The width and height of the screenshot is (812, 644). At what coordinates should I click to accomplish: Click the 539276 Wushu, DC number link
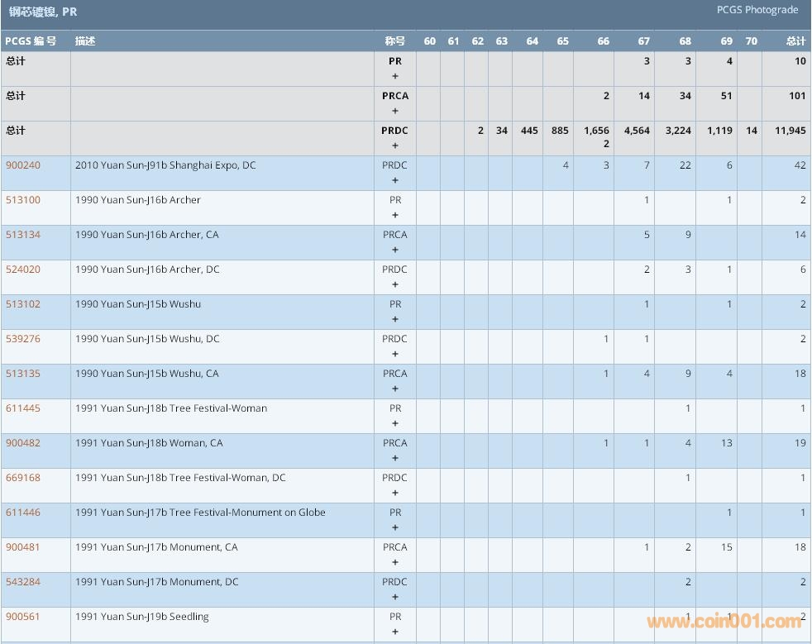[x=22, y=339]
